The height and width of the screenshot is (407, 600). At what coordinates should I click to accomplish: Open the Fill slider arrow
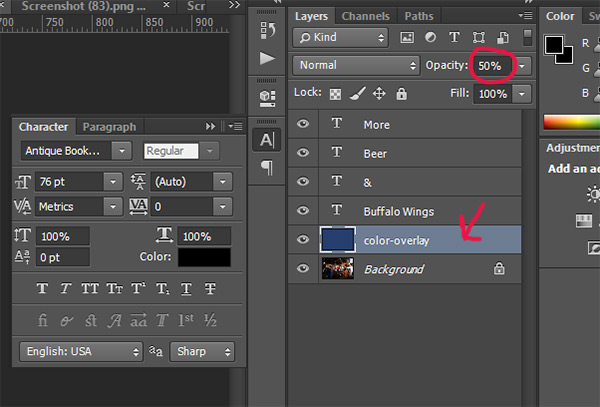(x=522, y=94)
